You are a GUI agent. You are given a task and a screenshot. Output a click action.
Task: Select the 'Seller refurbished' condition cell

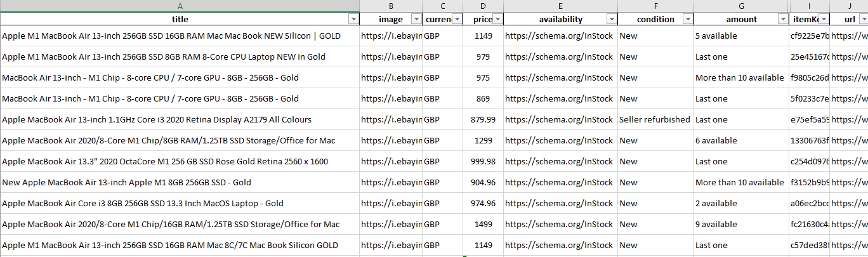[x=655, y=120]
